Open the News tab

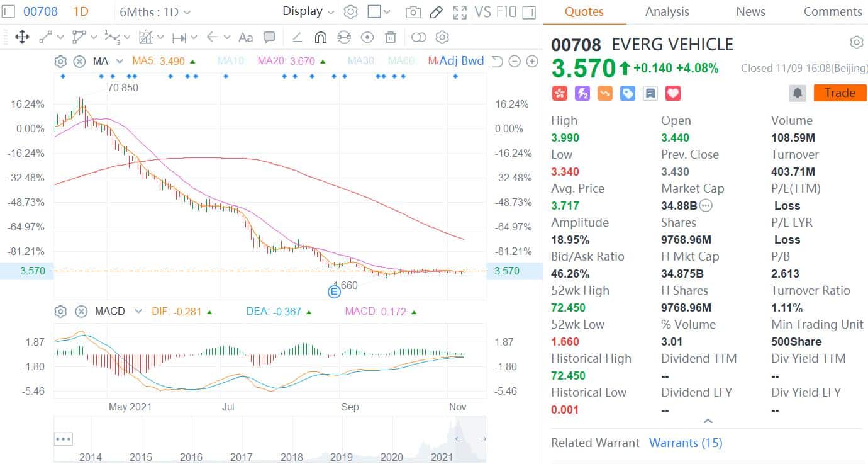[750, 11]
